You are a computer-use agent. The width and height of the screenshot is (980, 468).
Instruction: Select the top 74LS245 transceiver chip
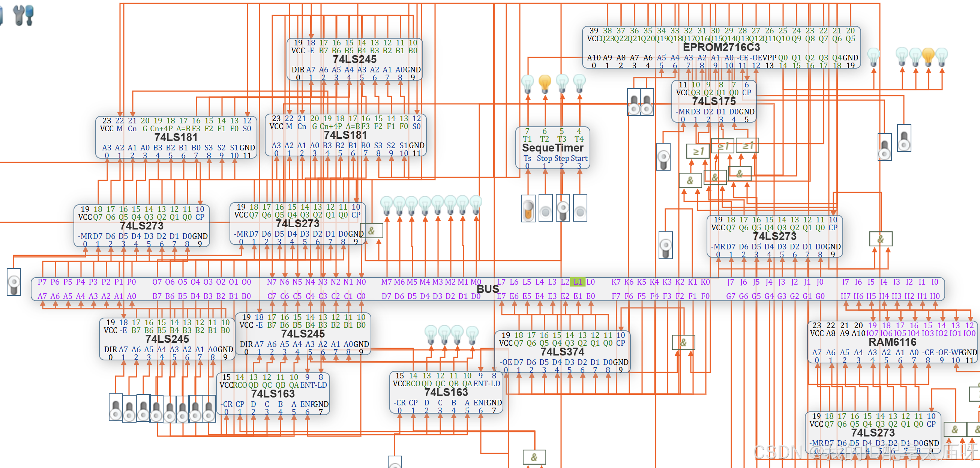pyautogui.click(x=354, y=59)
